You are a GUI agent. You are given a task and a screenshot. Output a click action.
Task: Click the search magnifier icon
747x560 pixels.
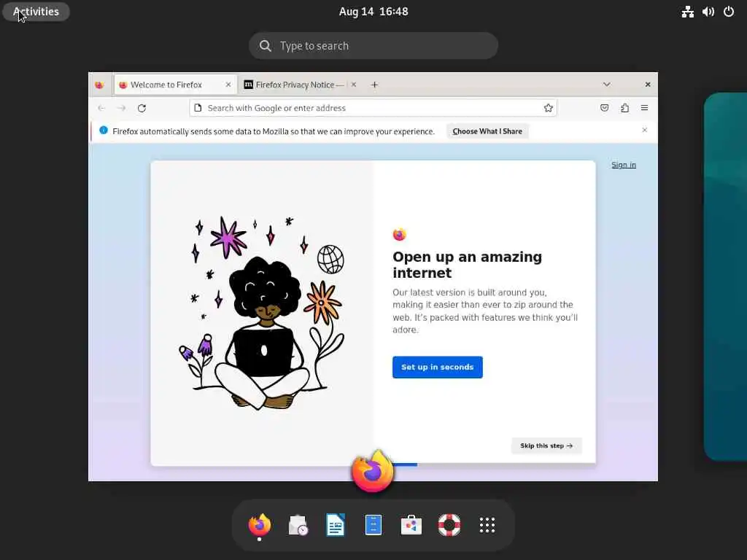pos(266,46)
